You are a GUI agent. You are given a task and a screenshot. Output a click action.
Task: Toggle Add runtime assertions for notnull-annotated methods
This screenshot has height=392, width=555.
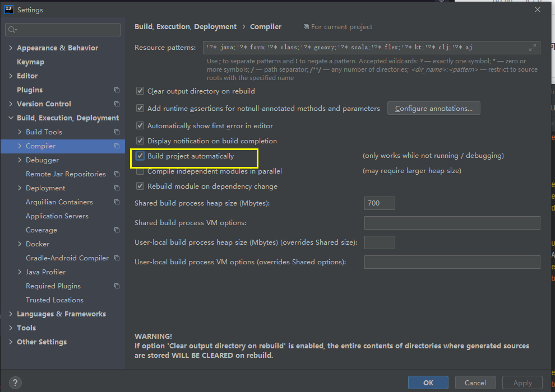[140, 109]
